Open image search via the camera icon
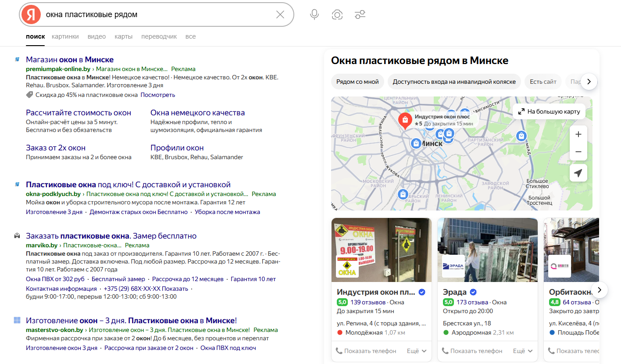621x364 pixels. pos(337,14)
